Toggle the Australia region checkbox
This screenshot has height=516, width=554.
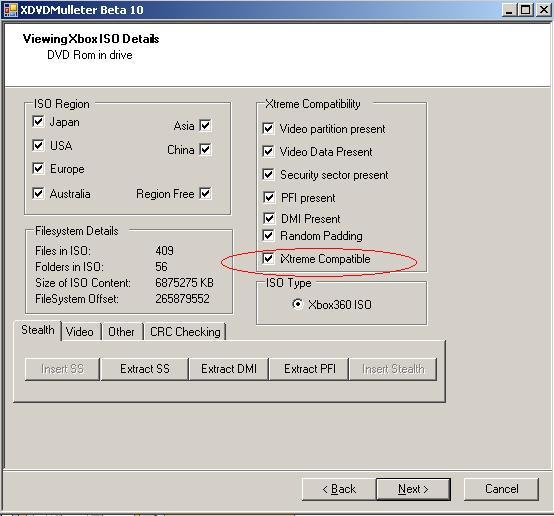click(38, 193)
